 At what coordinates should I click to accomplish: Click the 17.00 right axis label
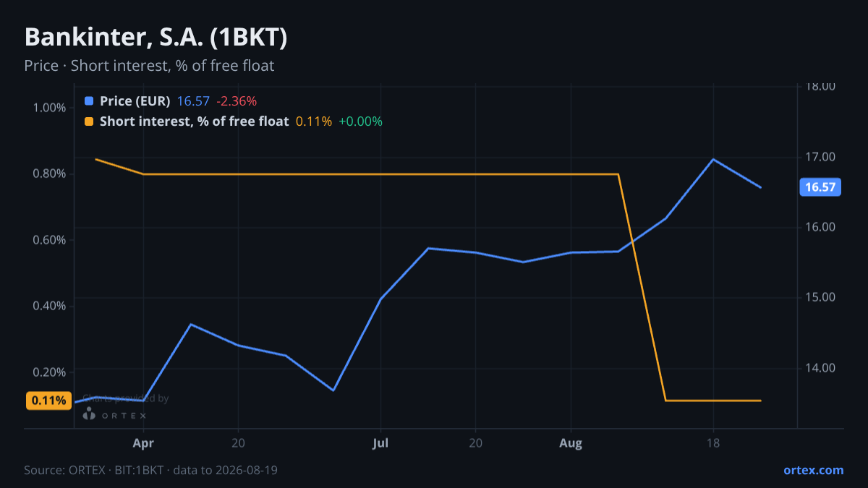(x=820, y=157)
